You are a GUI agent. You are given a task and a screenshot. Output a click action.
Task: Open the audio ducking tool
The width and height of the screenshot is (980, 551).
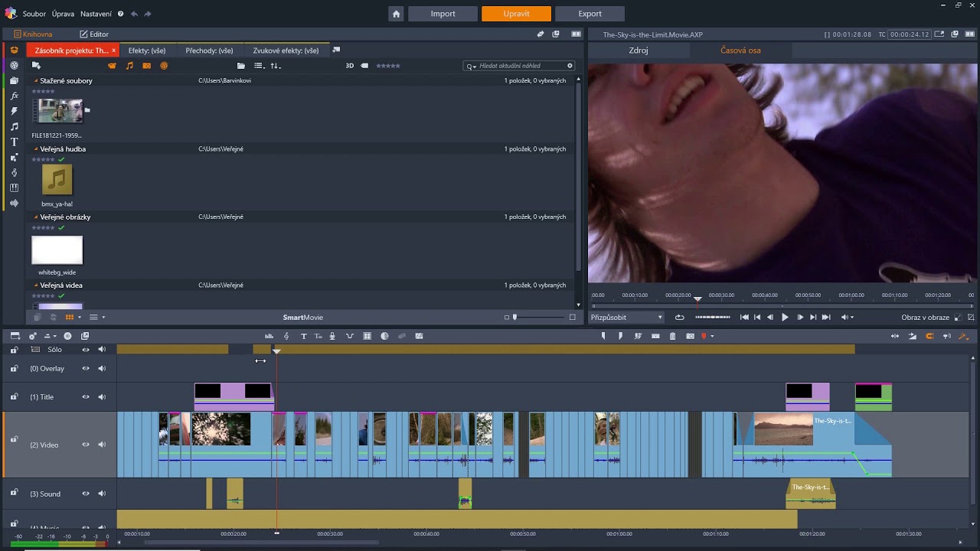(350, 336)
